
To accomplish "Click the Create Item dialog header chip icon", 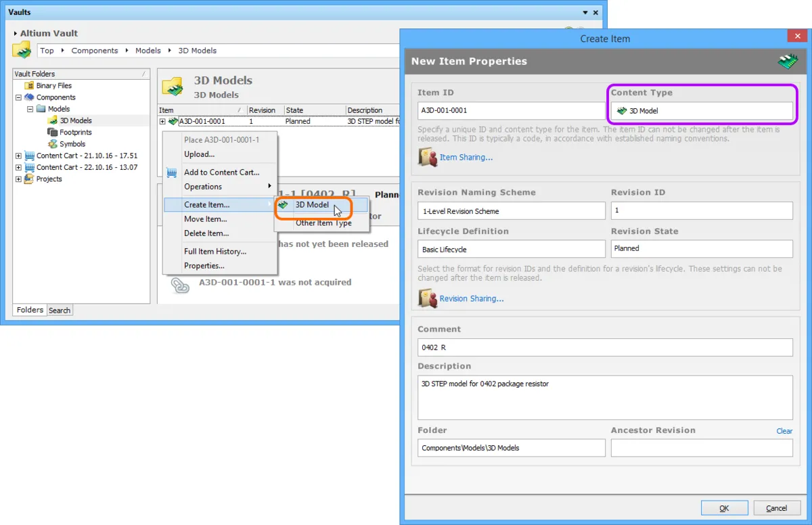I will 788,62.
